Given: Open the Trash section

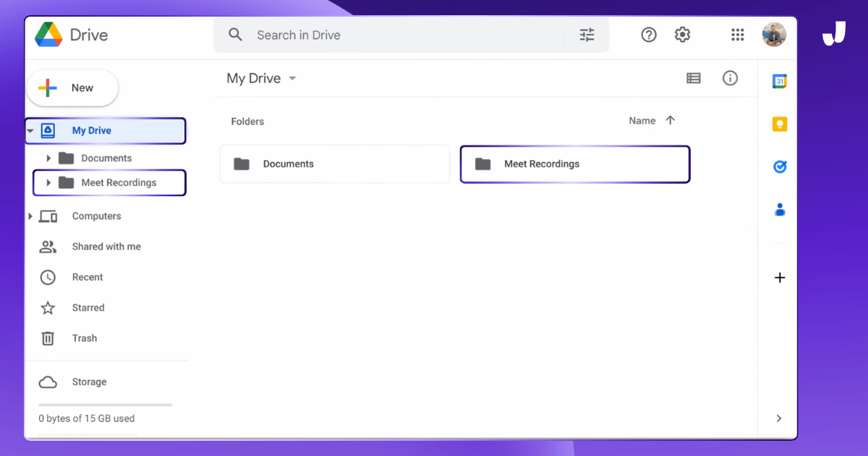Looking at the screenshot, I should 85,338.
